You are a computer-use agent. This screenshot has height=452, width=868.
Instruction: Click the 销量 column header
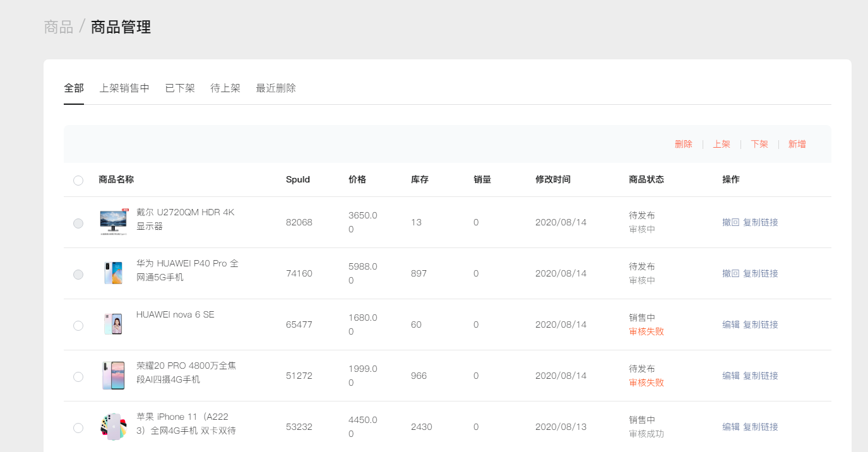tap(482, 179)
